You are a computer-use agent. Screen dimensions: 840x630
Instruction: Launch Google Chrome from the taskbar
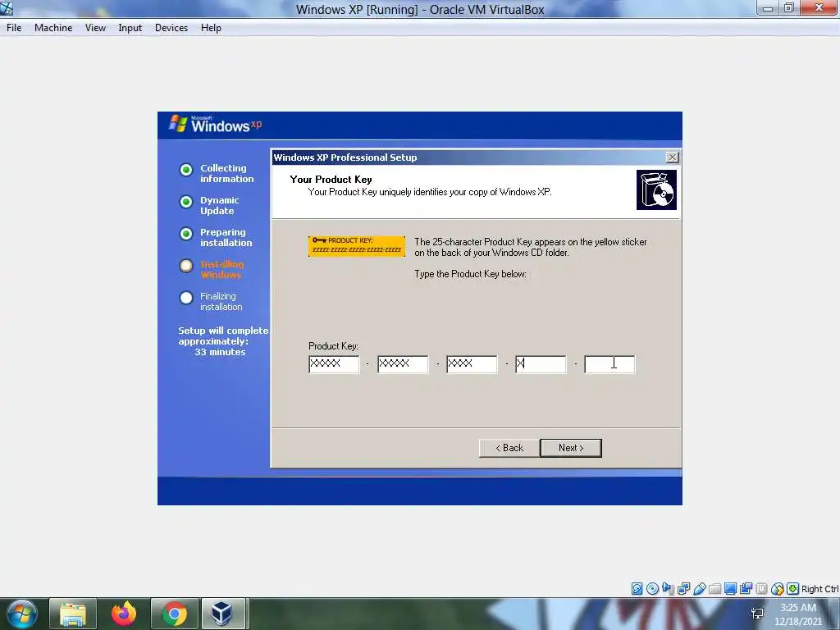click(x=174, y=614)
